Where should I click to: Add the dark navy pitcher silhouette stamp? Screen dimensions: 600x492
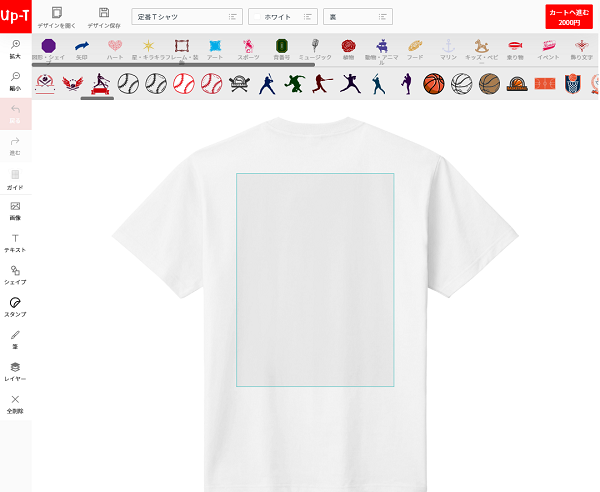tap(350, 84)
